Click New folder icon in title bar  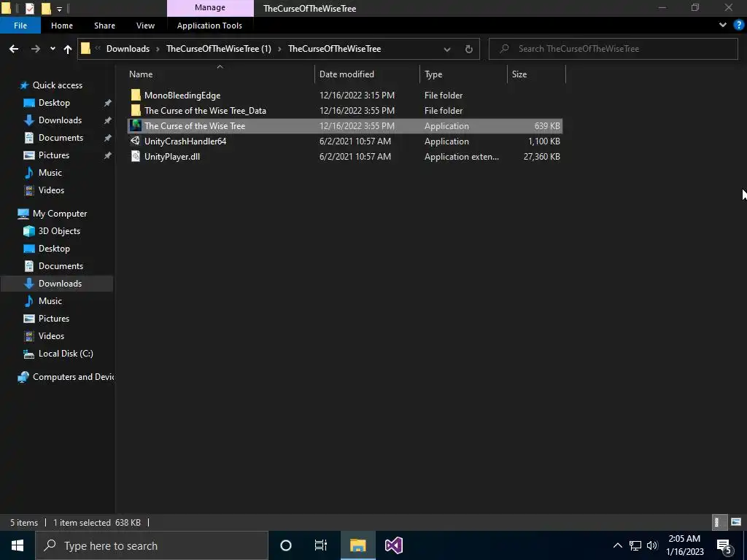click(46, 8)
